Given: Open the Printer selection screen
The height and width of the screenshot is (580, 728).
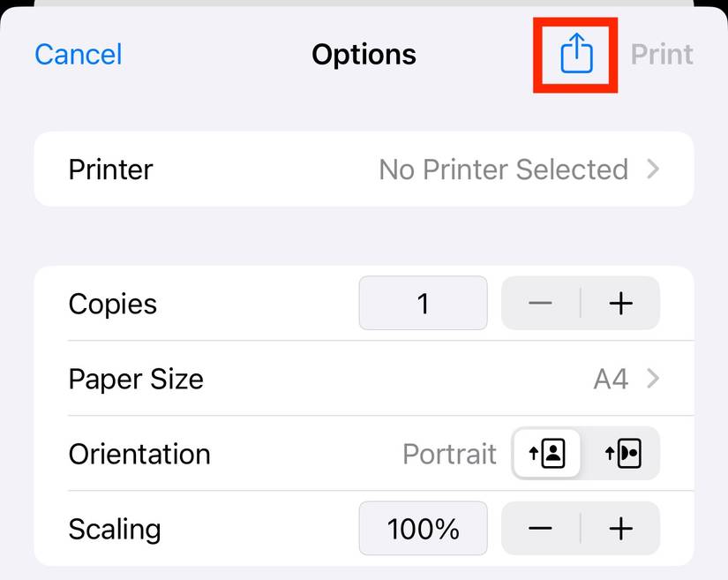Looking at the screenshot, I should coord(364,169).
